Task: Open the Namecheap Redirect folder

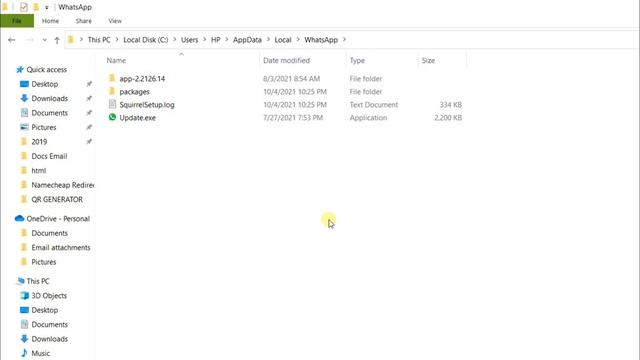Action: [x=62, y=185]
